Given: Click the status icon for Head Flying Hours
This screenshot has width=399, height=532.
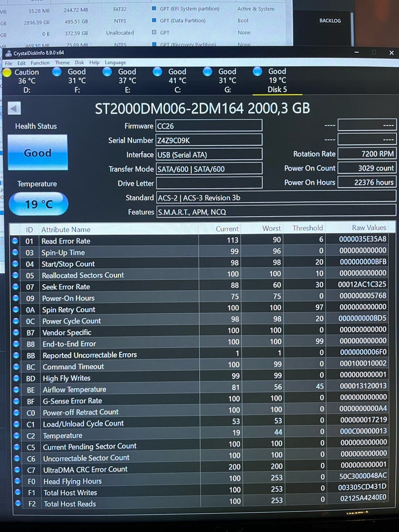Looking at the screenshot, I should click(x=18, y=481).
